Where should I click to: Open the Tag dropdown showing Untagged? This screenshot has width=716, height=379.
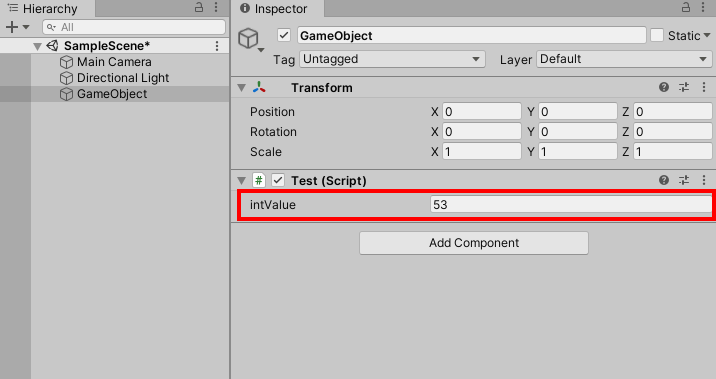[392, 59]
